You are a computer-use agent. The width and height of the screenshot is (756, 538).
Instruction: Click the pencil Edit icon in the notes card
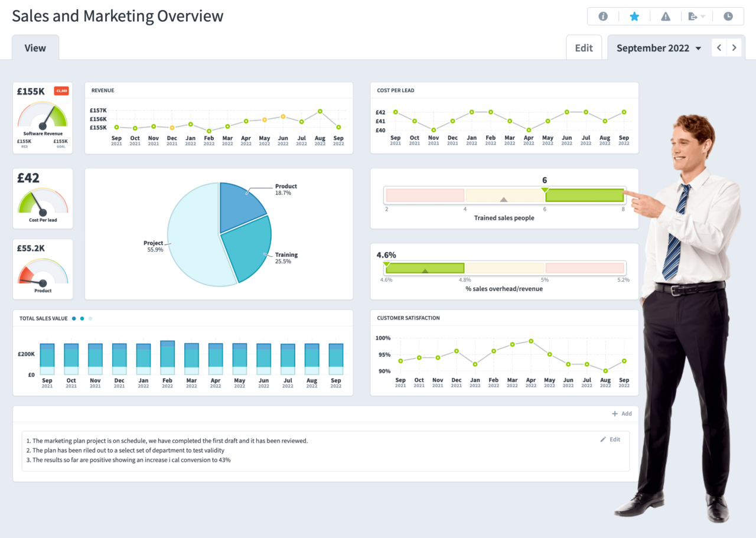(x=603, y=439)
